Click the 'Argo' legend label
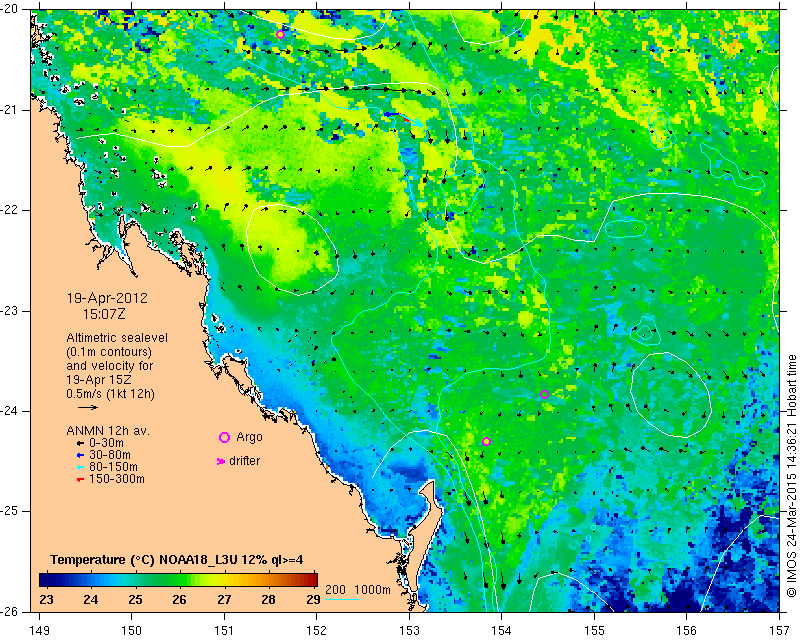 coord(249,437)
